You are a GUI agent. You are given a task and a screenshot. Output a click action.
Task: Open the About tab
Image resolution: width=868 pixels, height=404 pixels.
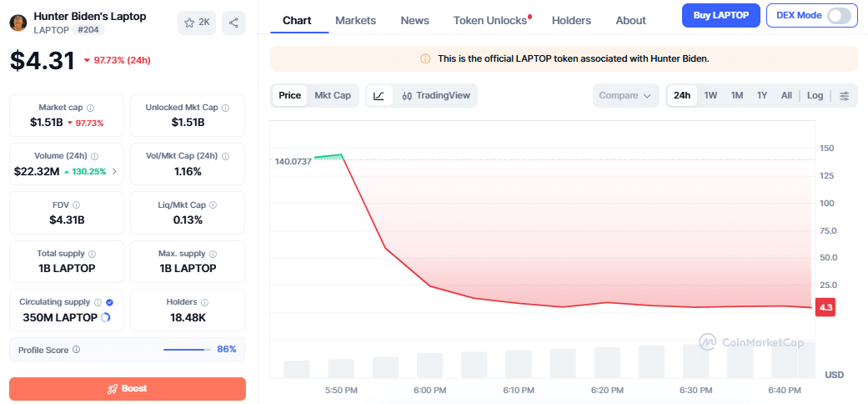tap(630, 21)
